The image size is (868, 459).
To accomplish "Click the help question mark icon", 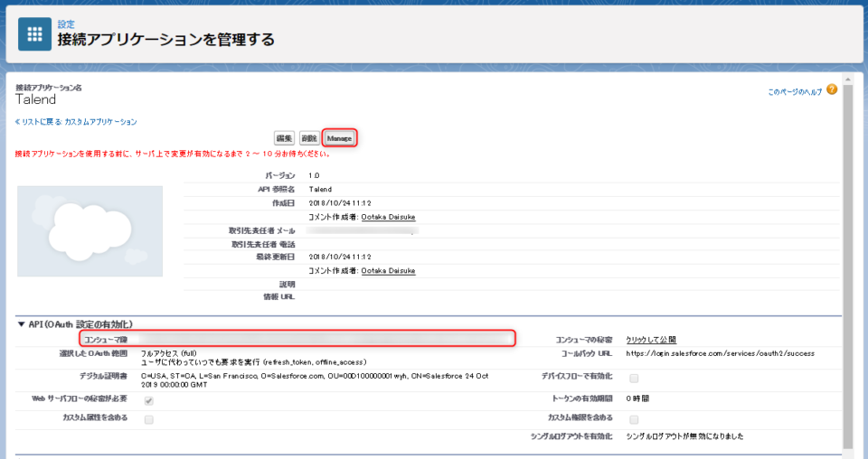I will (x=831, y=89).
